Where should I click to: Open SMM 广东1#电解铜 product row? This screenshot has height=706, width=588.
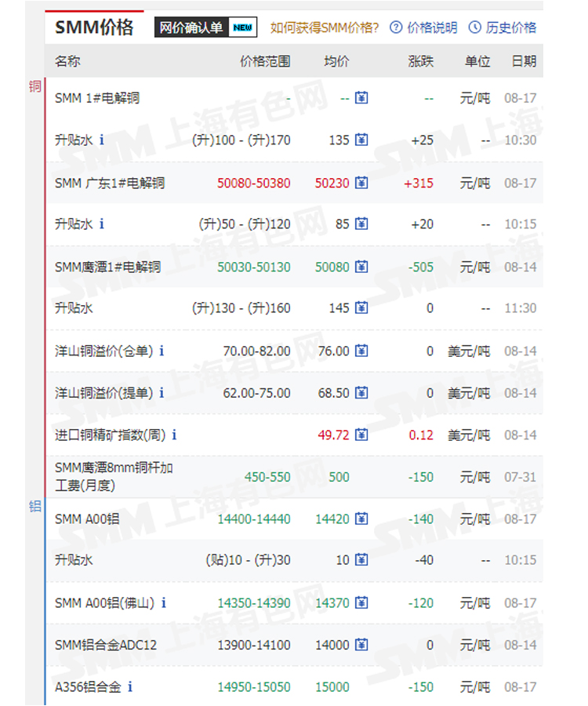[110, 183]
